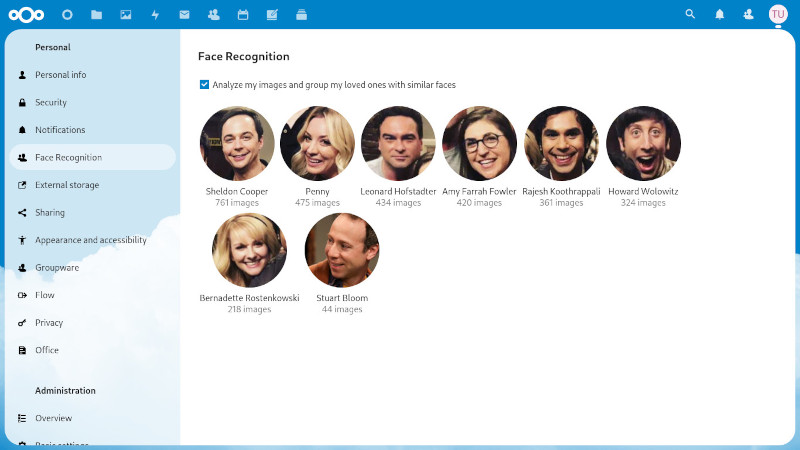Viewport: 800px width, 450px height.
Task: Click the Groupware icon in sidebar
Action: pyautogui.click(x=22, y=268)
